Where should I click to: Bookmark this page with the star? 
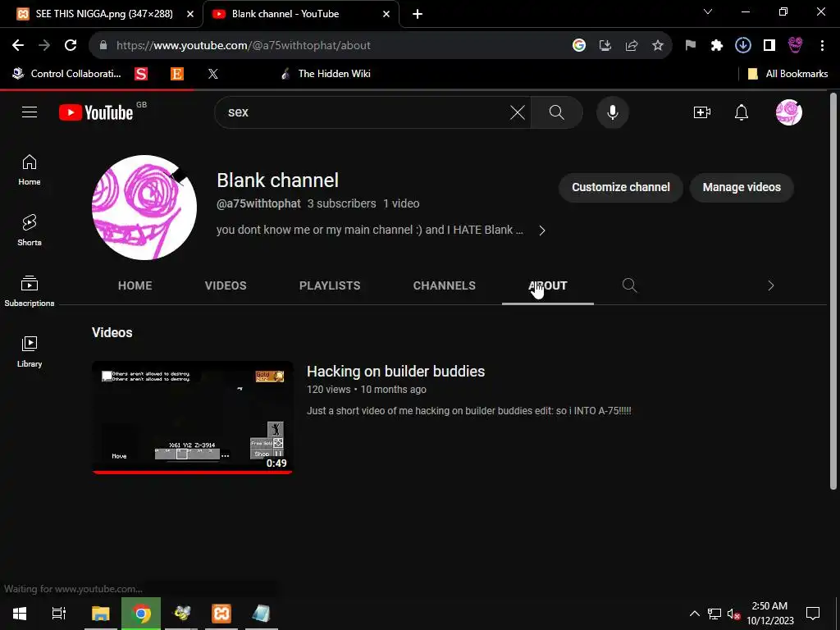point(658,46)
